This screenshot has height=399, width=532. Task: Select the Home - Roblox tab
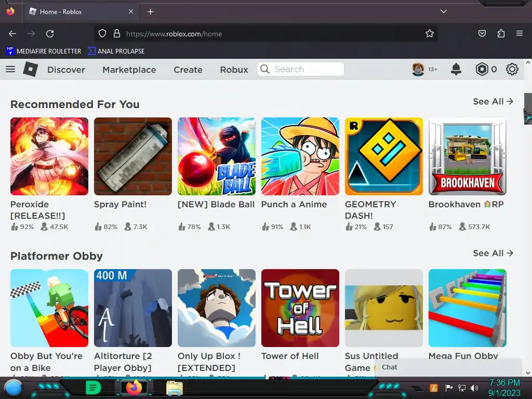coord(81,11)
